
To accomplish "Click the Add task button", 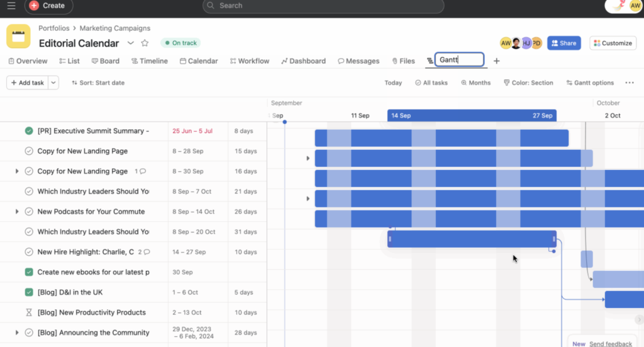I will [27, 82].
